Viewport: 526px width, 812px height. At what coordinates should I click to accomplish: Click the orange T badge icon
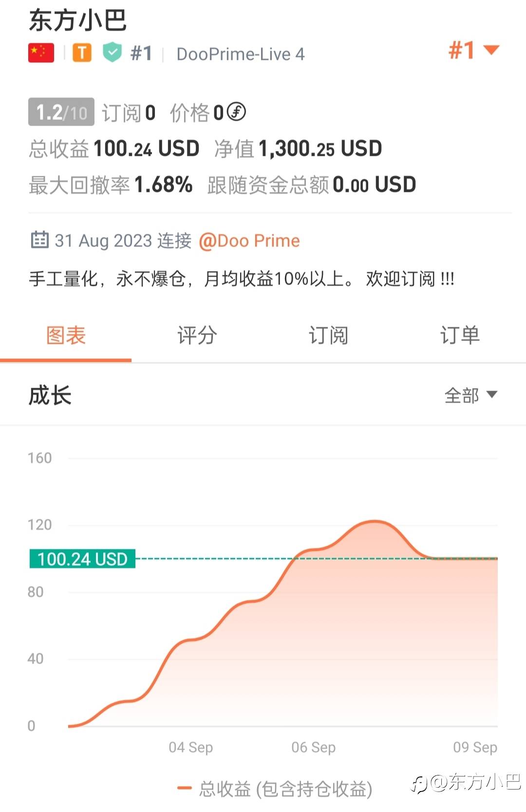click(x=82, y=53)
